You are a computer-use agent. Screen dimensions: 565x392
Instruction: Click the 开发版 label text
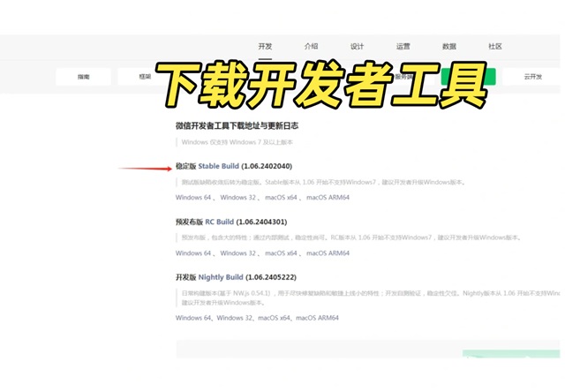point(185,277)
